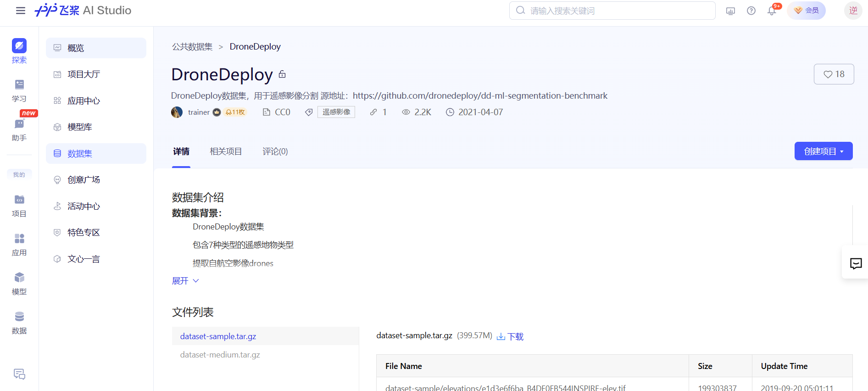Select 应用中心 in the explore menu
The width and height of the screenshot is (868, 391).
coord(96,101)
